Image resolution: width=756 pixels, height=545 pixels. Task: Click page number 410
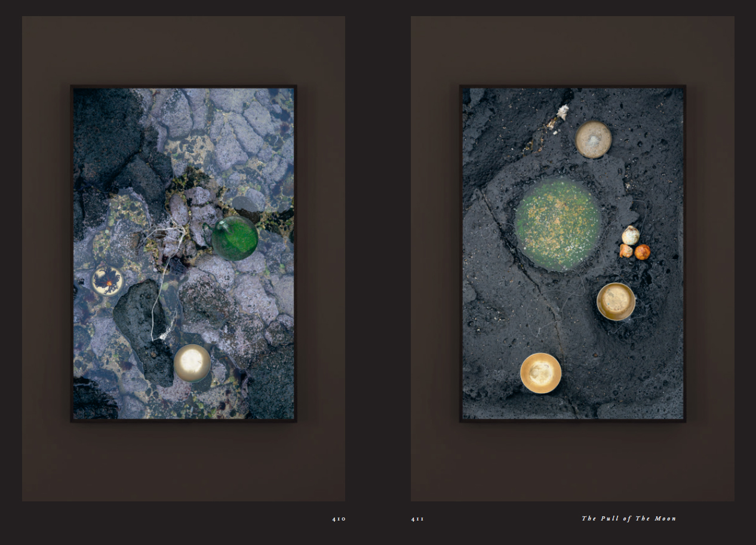[x=339, y=519]
